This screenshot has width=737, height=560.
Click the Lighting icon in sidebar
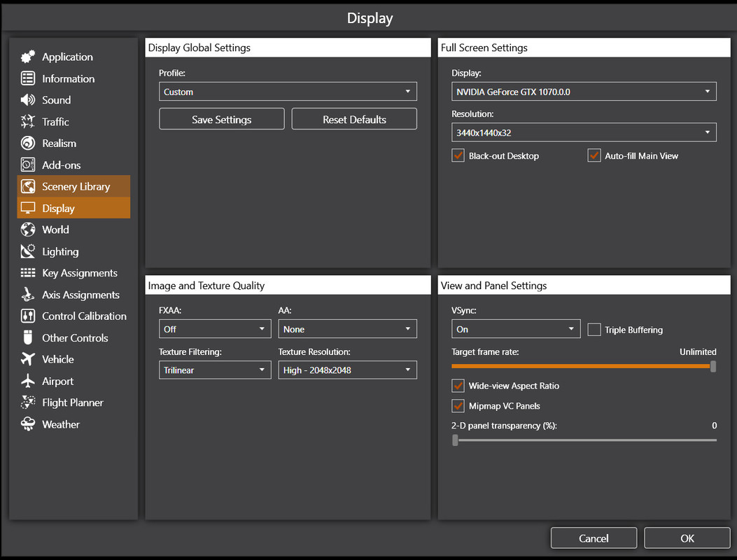pyautogui.click(x=28, y=251)
